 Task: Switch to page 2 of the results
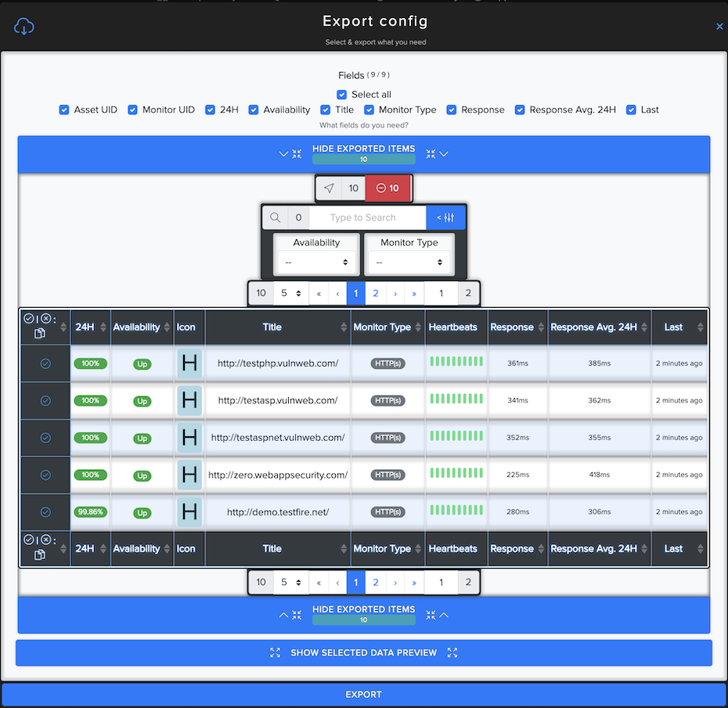pos(375,292)
